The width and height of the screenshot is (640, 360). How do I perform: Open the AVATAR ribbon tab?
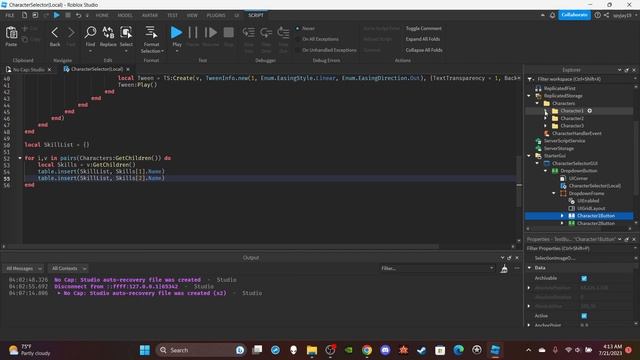(x=150, y=15)
